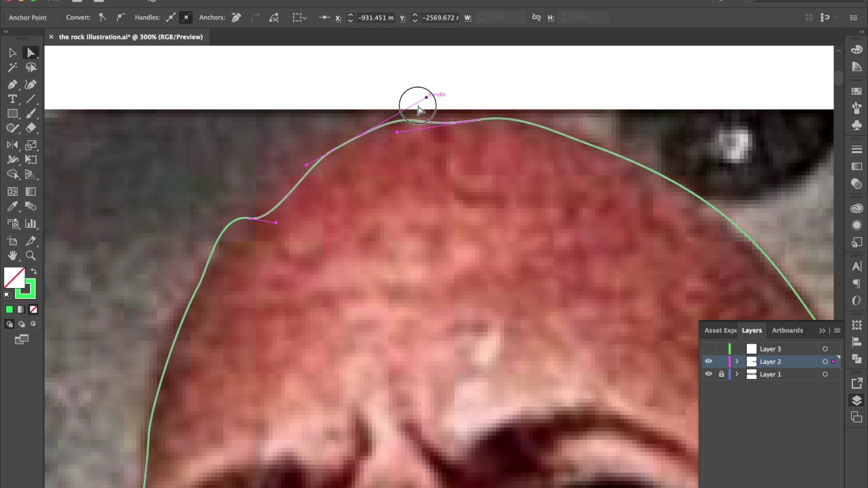Image resolution: width=868 pixels, height=488 pixels.
Task: Select the Pen tool
Action: coord(13,85)
